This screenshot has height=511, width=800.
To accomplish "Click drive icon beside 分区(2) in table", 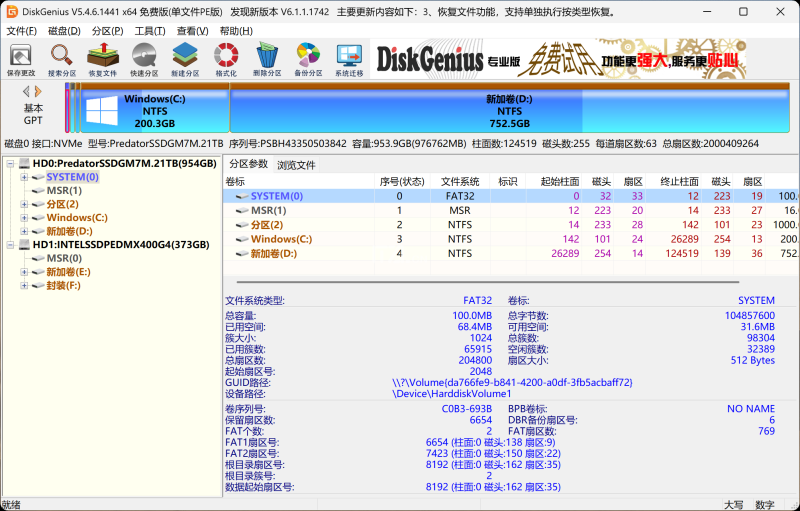I will click(x=242, y=225).
